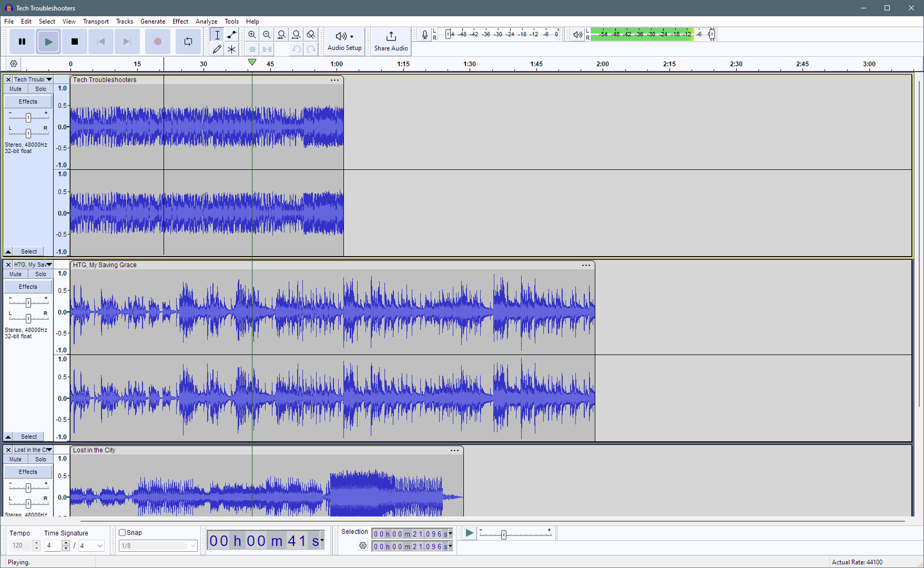Click the Stop button in transport toolbar
924x568 pixels.
tap(74, 41)
